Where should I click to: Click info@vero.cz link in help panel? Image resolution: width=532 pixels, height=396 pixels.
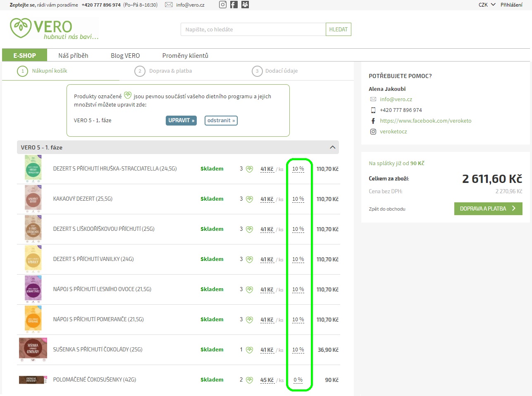pyautogui.click(x=396, y=99)
